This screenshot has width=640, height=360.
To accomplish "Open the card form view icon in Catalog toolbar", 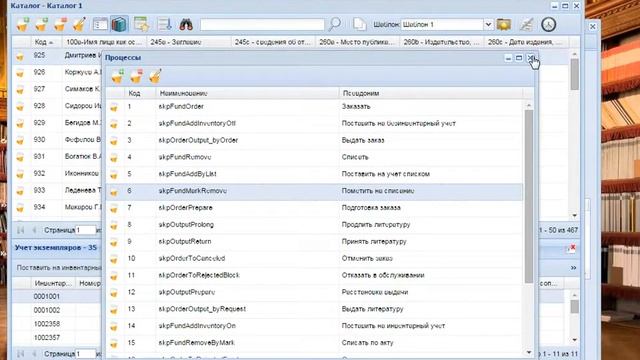I will pos(100,24).
